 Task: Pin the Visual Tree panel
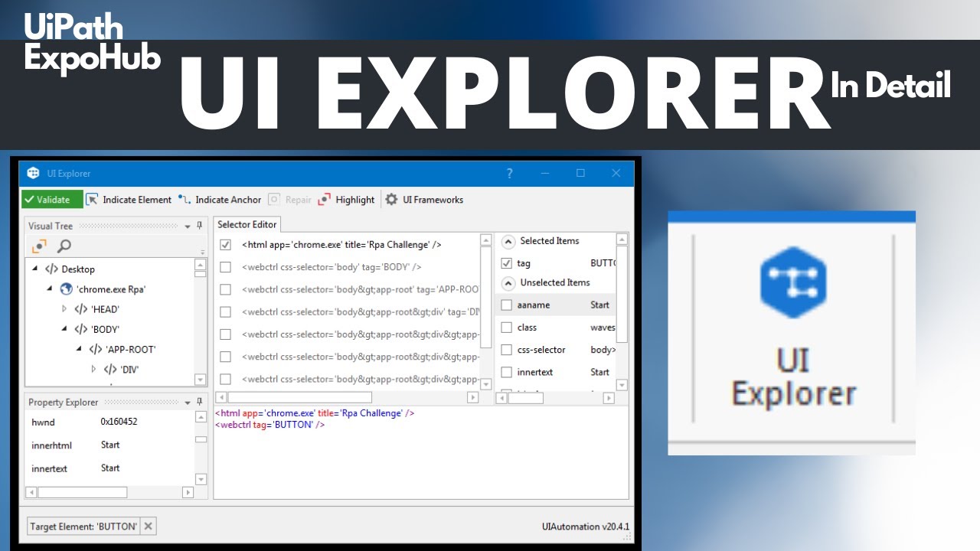point(200,226)
